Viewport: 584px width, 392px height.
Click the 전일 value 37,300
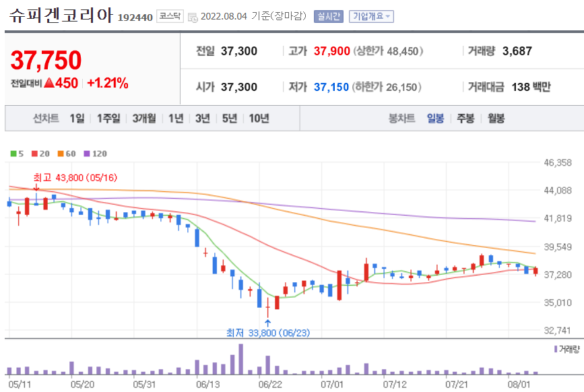(239, 51)
